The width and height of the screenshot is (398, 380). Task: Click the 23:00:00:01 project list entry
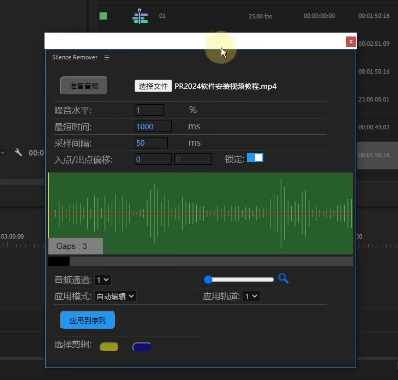click(x=374, y=99)
